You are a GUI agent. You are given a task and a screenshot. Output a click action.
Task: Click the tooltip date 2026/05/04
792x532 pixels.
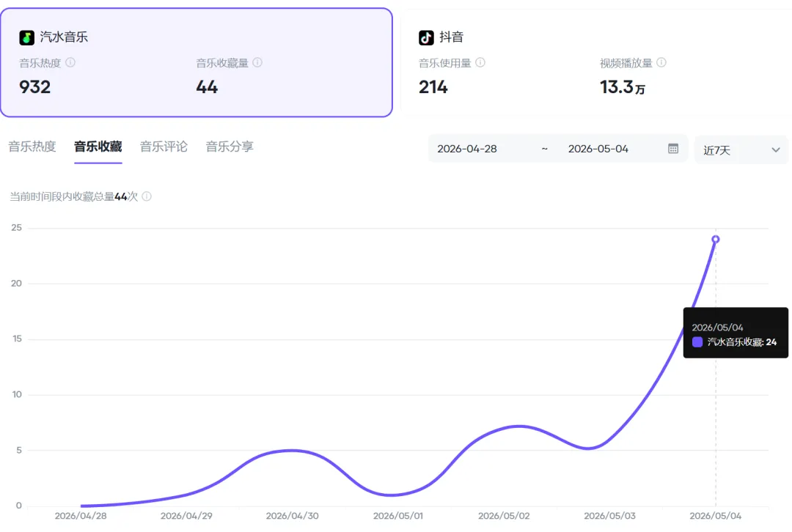click(717, 328)
